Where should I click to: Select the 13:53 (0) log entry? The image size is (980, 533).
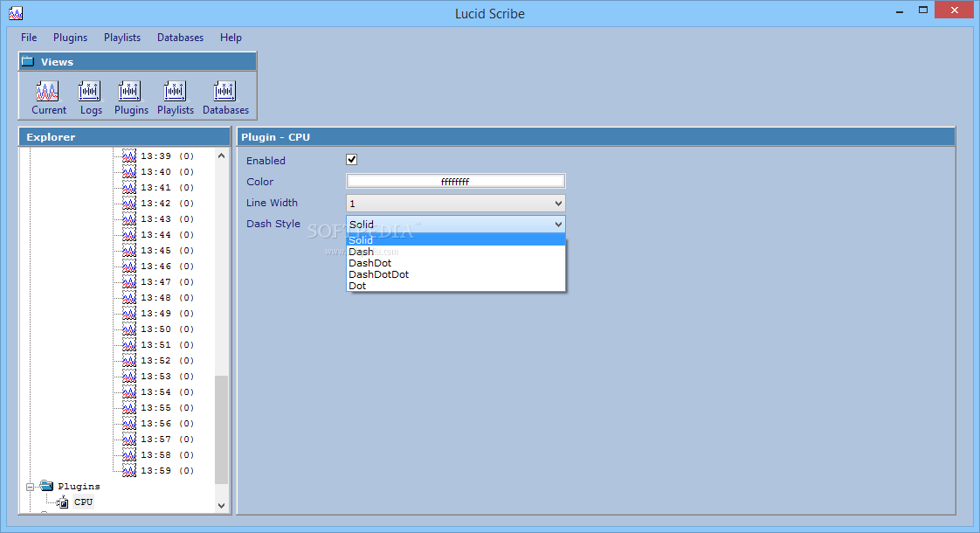[x=167, y=376]
